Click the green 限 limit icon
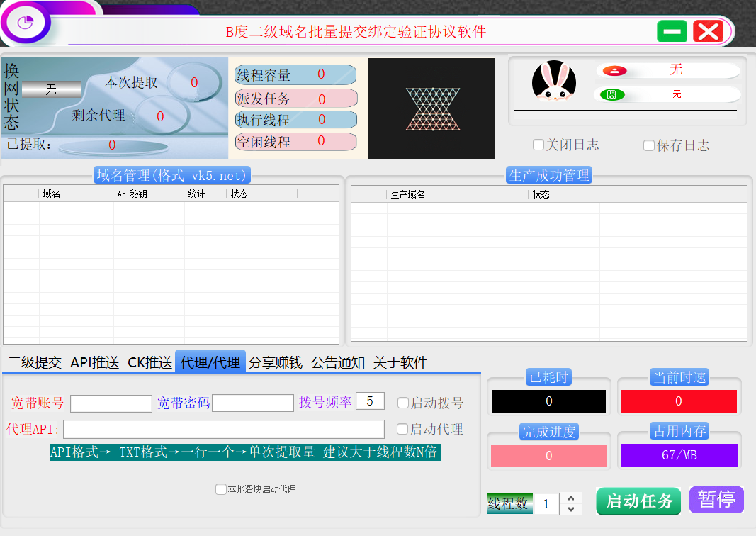This screenshot has height=536, width=756. (612, 94)
